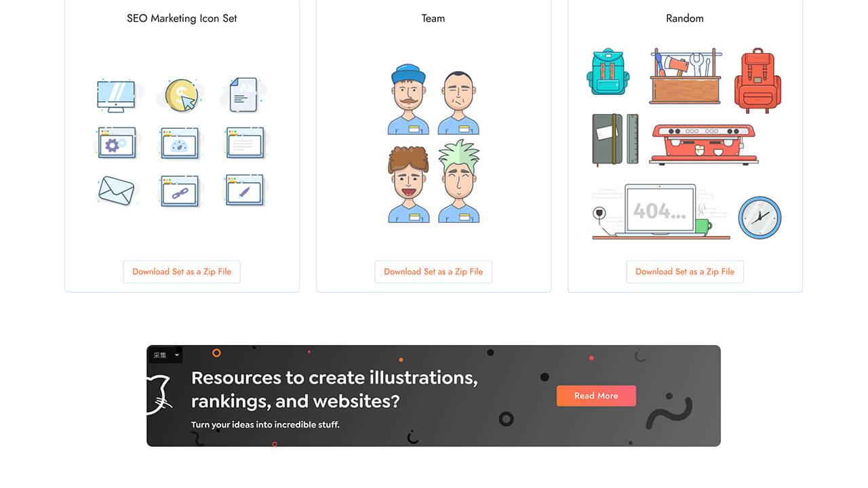Select the blue wall clock illustration
This screenshot has height=488, width=868.
759,218
